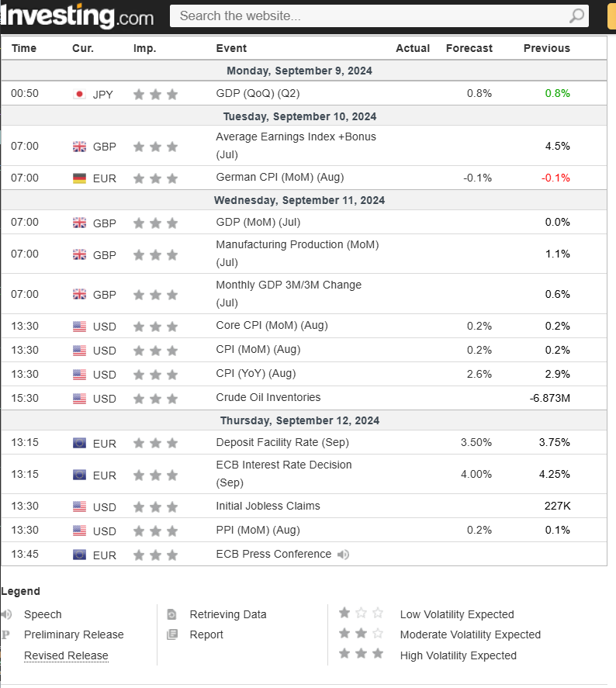Click the speaker icon beside ECB Press Conference
Image resolution: width=616 pixels, height=688 pixels.
(x=343, y=554)
